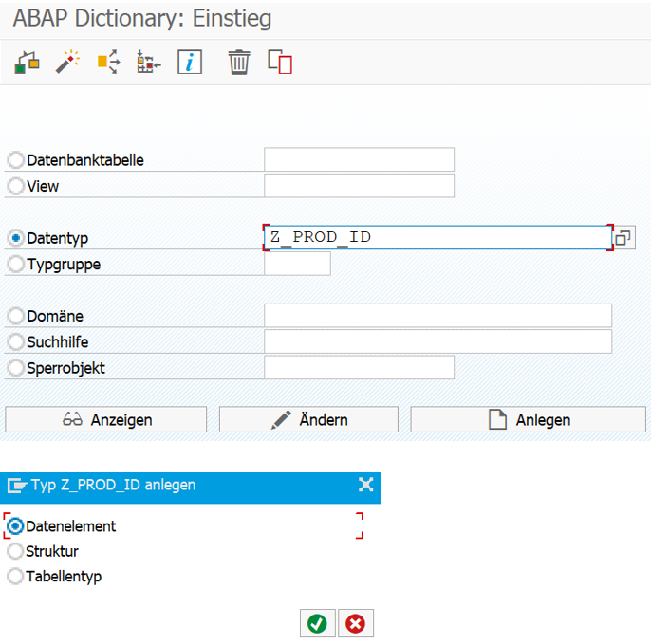Click the Datentyp field containing Z_PROD_ID
Screen dimensions: 651x644
coord(438,238)
